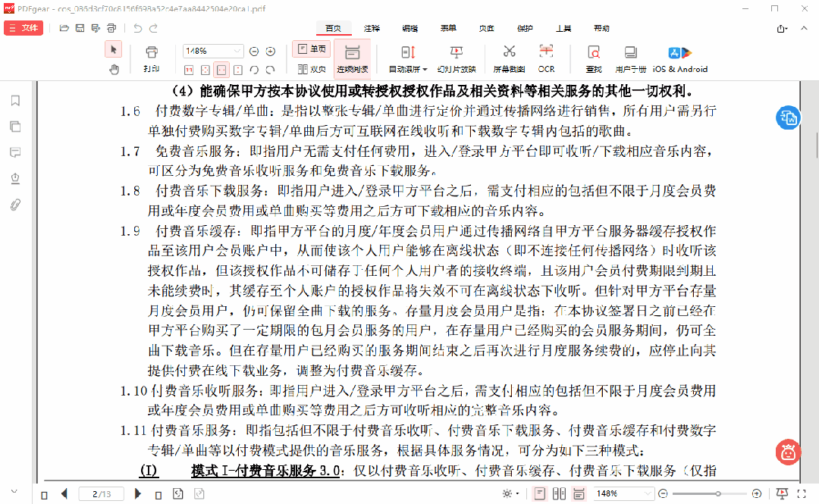Click the fit width icon

pyautogui.click(x=221, y=70)
